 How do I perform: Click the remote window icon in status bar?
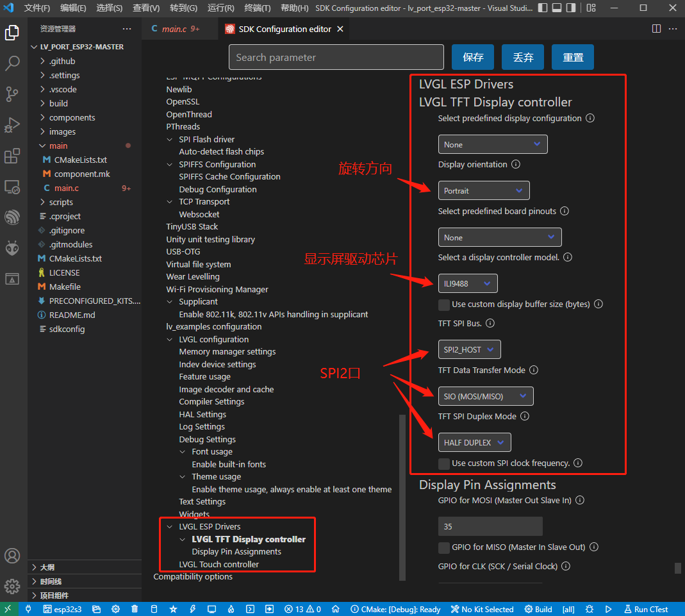[x=8, y=609]
